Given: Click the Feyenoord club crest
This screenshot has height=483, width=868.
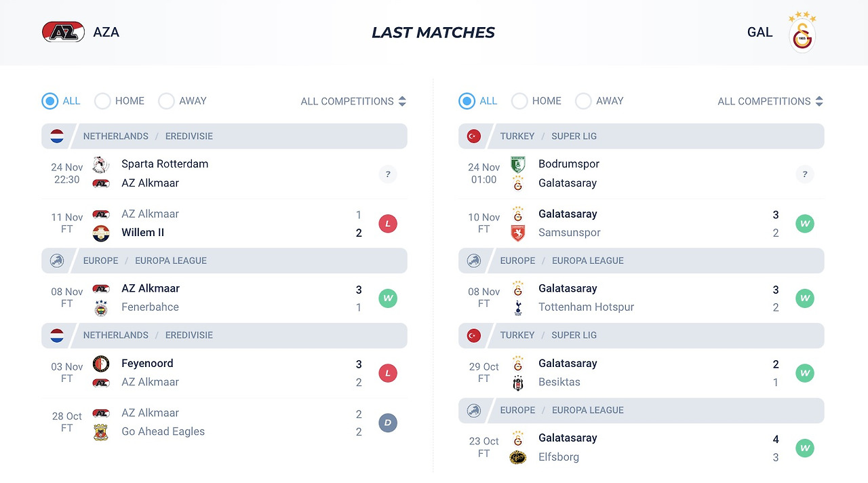Looking at the screenshot, I should click(x=101, y=364).
